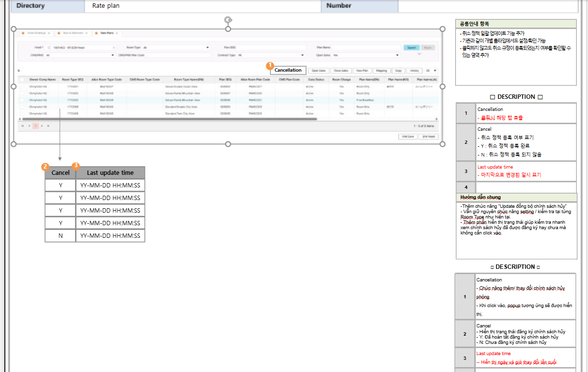The width and height of the screenshot is (588, 372).
Task: Select page 1 in the grid pager
Action: point(35,126)
